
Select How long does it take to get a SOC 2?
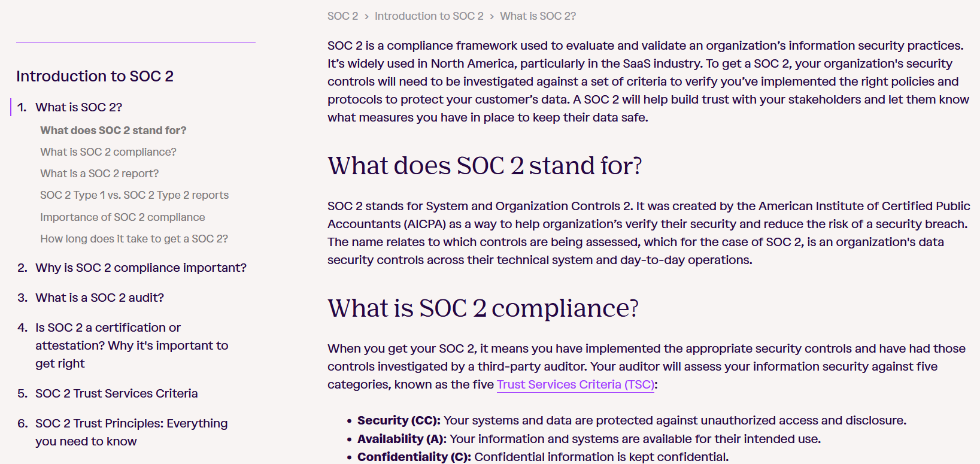[134, 239]
